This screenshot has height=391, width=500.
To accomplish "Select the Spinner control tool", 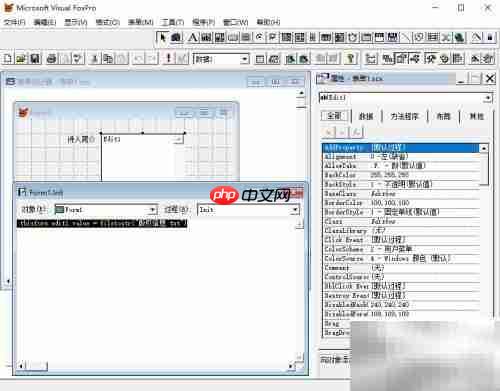I will coord(313,37).
